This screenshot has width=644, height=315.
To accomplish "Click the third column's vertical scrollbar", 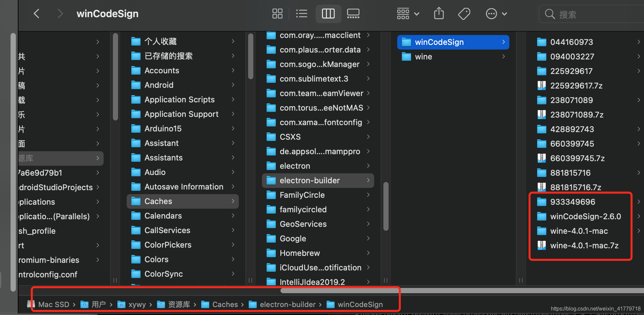I will pos(386,206).
